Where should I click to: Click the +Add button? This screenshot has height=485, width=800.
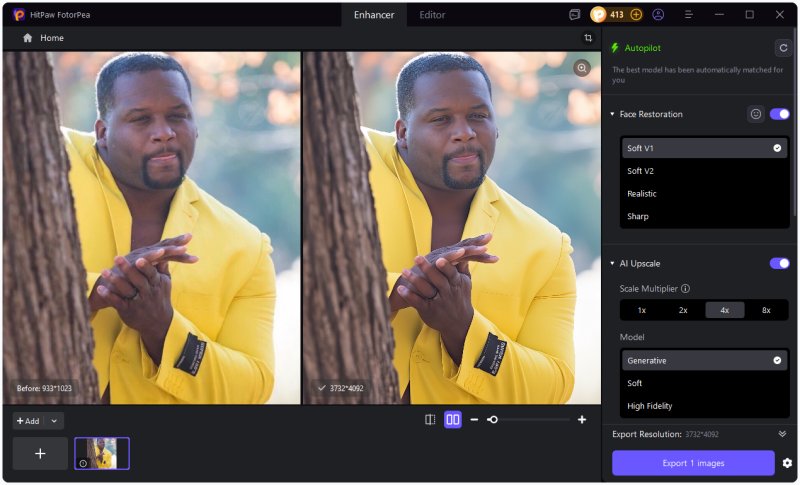[29, 421]
